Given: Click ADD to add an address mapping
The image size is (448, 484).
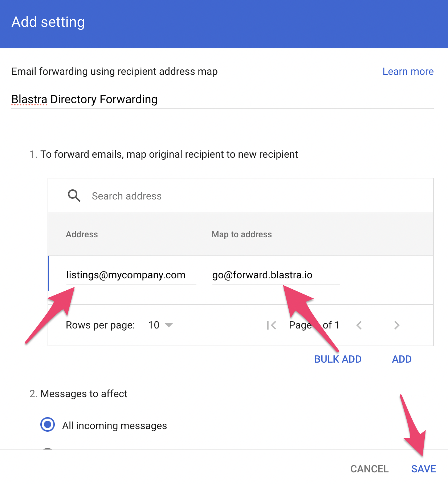Looking at the screenshot, I should (402, 359).
